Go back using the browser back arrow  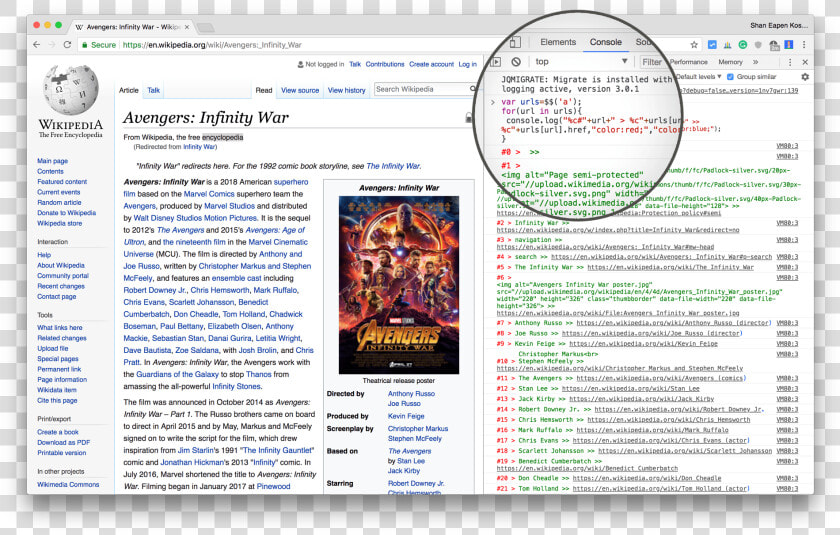click(36, 45)
